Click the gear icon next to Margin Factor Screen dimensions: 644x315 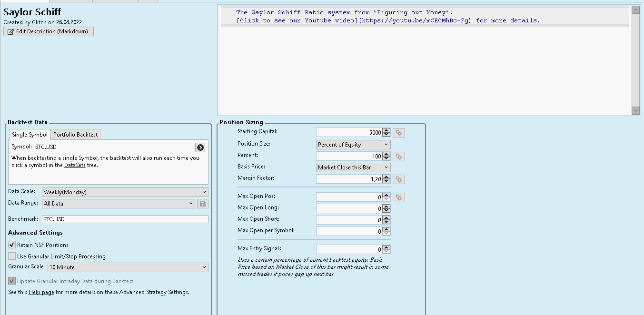coord(399,179)
